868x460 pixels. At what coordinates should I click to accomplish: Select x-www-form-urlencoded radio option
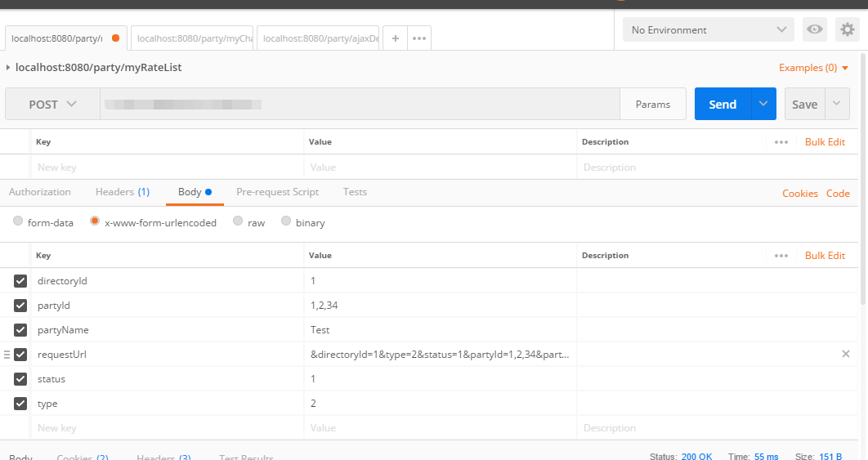95,221
